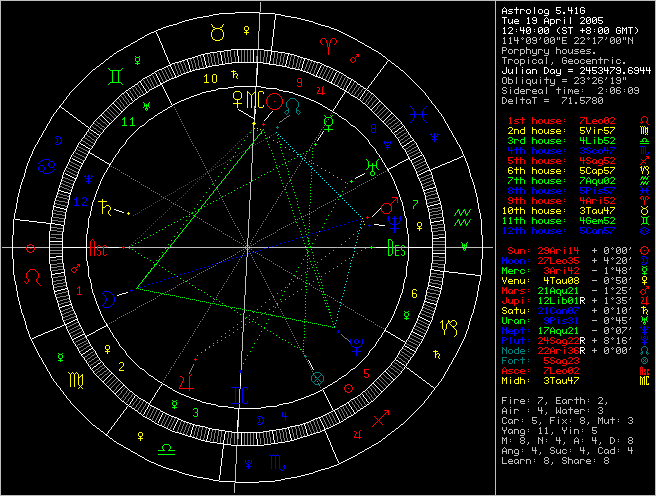
Task: Click the Sidereal time line in the sidebar
Action: (x=567, y=90)
